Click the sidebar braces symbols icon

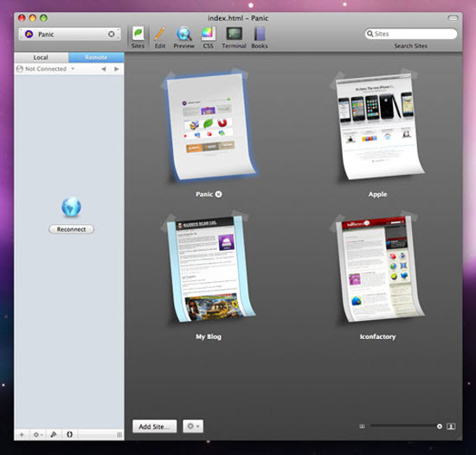[69, 435]
